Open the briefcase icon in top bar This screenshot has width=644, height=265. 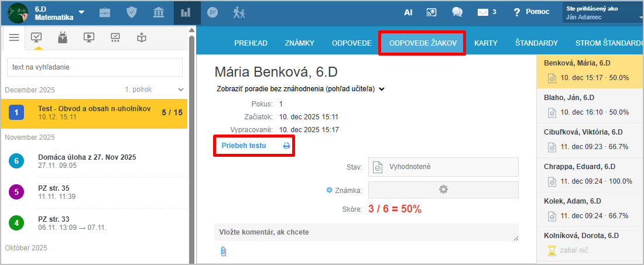coord(104,12)
